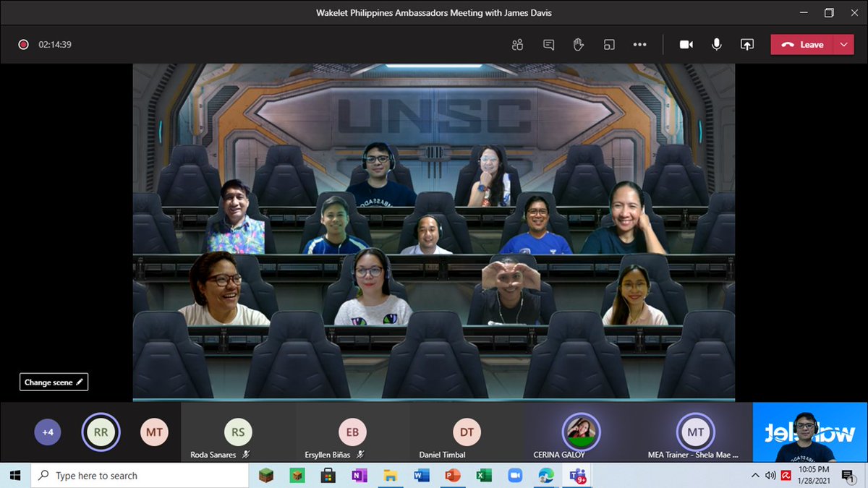Image resolution: width=868 pixels, height=488 pixels.
Task: Open the red antivirus tray icon
Action: point(786,476)
